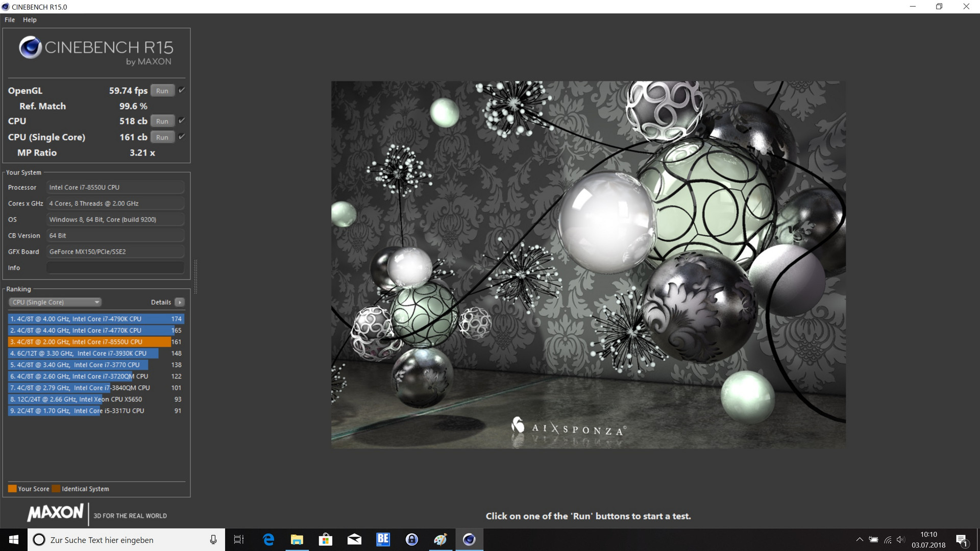Viewport: 980px width, 551px height.
Task: Open Microsoft Store taskbar icon
Action: pos(326,539)
